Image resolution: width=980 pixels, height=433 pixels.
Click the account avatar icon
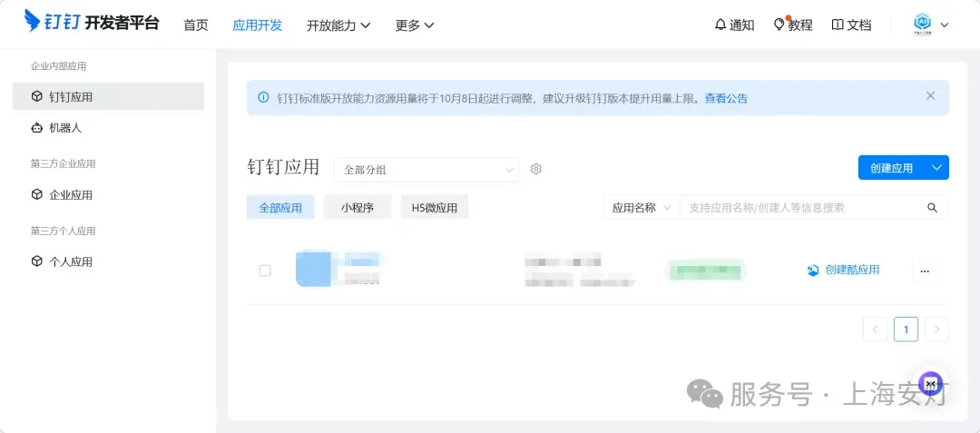(x=922, y=25)
